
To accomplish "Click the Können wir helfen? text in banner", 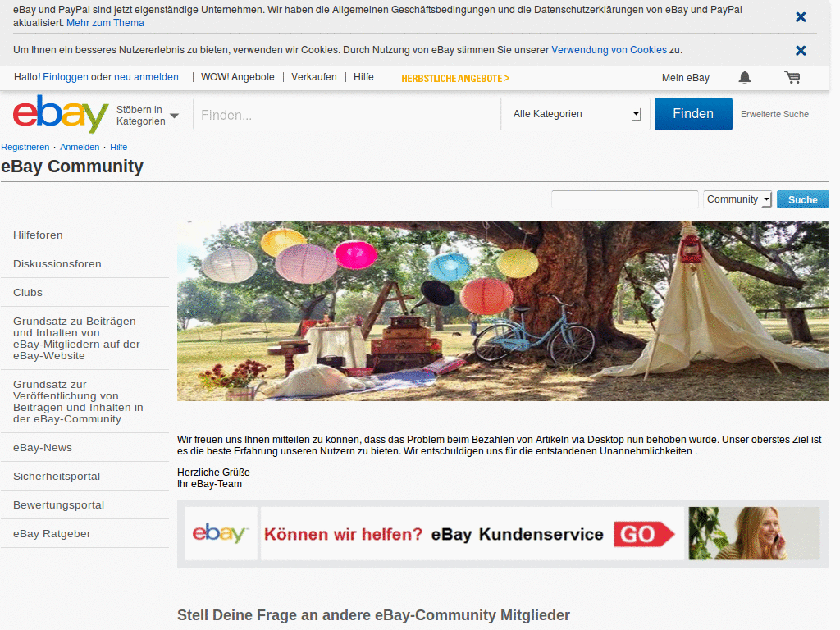I will [344, 534].
